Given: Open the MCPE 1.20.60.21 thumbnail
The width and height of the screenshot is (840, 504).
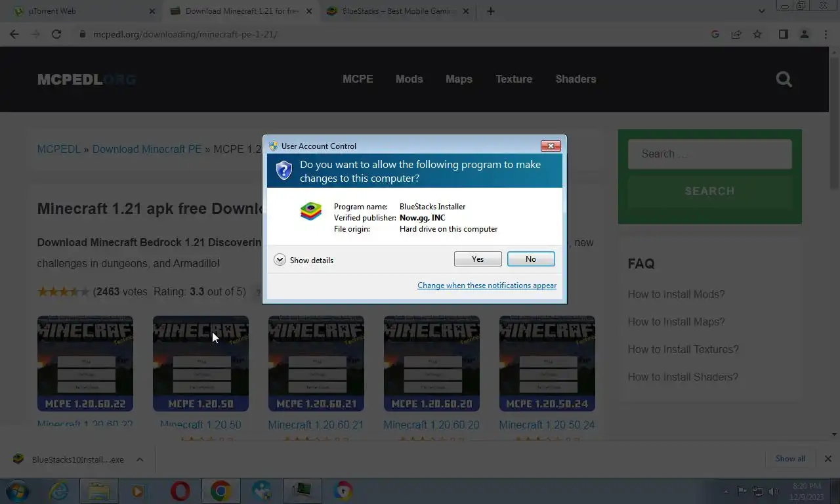Looking at the screenshot, I should [316, 364].
